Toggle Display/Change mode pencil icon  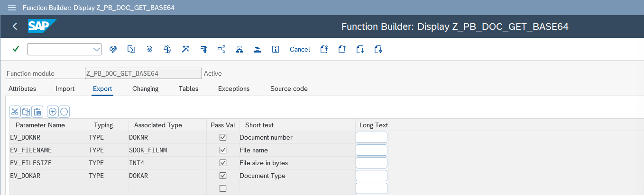pos(113,49)
